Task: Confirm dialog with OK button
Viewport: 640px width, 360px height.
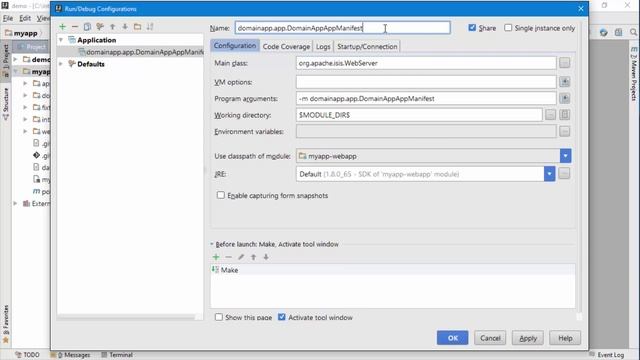Action: coord(453,338)
